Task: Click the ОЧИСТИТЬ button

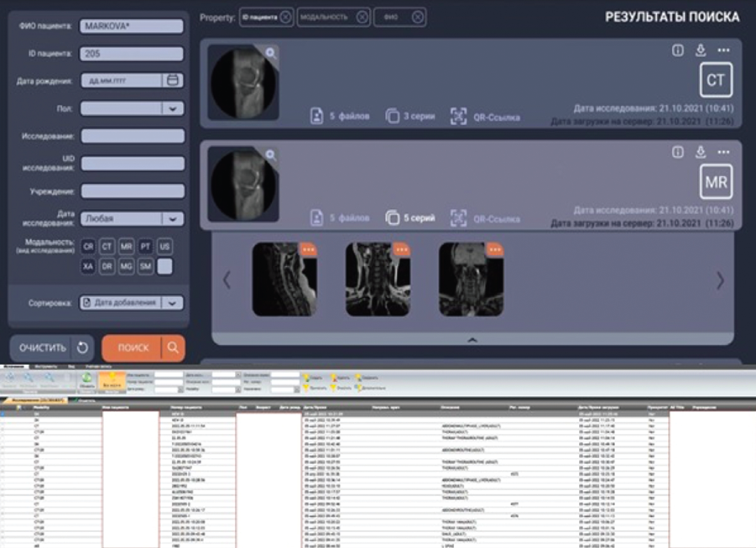Action: [x=52, y=347]
